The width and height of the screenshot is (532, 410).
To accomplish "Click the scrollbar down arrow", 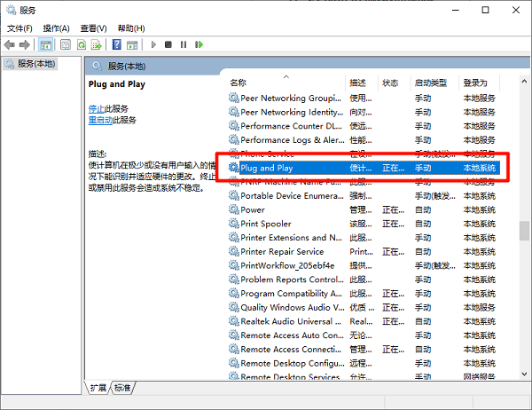I will (x=524, y=374).
